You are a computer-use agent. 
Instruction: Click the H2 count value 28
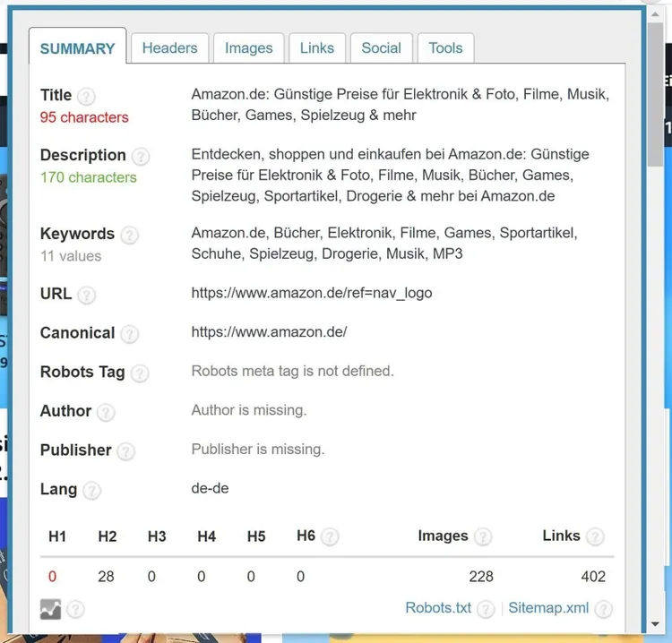coord(106,577)
